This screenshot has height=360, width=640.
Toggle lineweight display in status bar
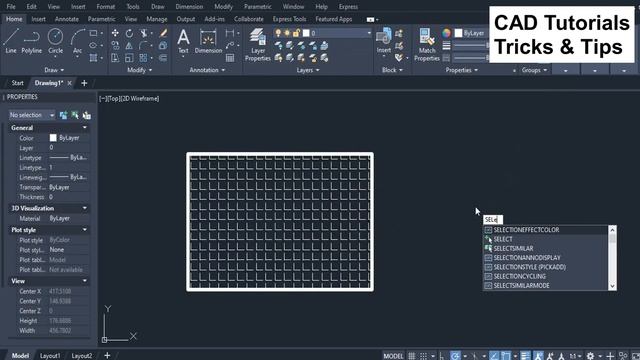tap(525, 356)
